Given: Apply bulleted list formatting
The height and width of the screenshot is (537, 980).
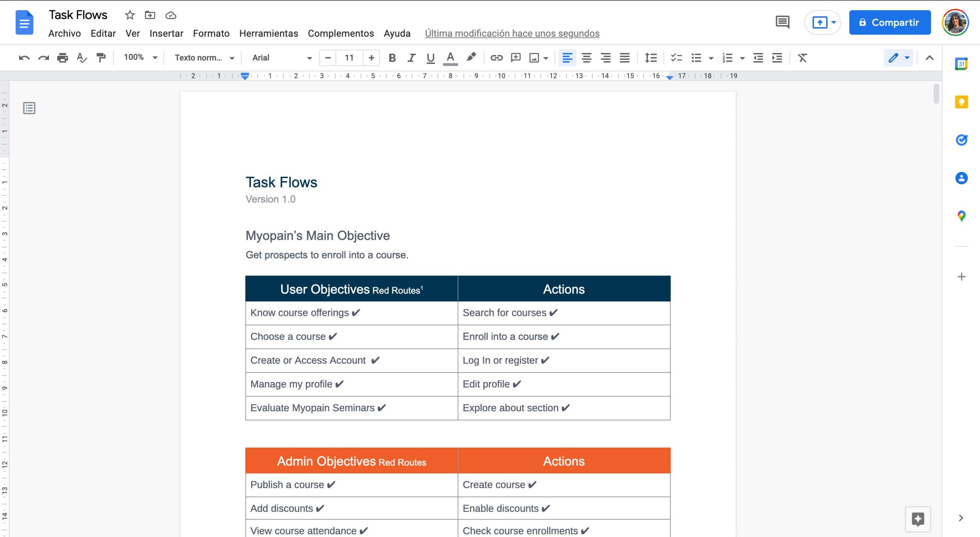Looking at the screenshot, I should tap(696, 58).
